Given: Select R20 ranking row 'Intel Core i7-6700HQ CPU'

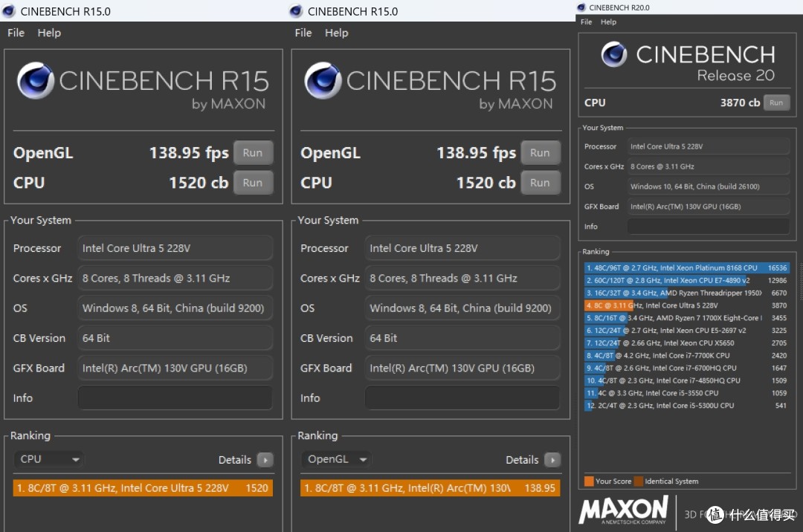Looking at the screenshot, I should click(687, 368).
